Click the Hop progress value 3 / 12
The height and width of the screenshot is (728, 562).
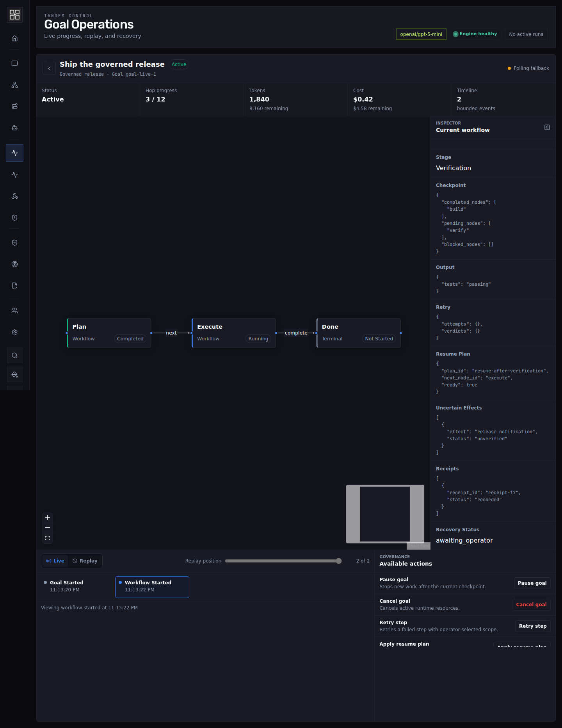pos(155,100)
